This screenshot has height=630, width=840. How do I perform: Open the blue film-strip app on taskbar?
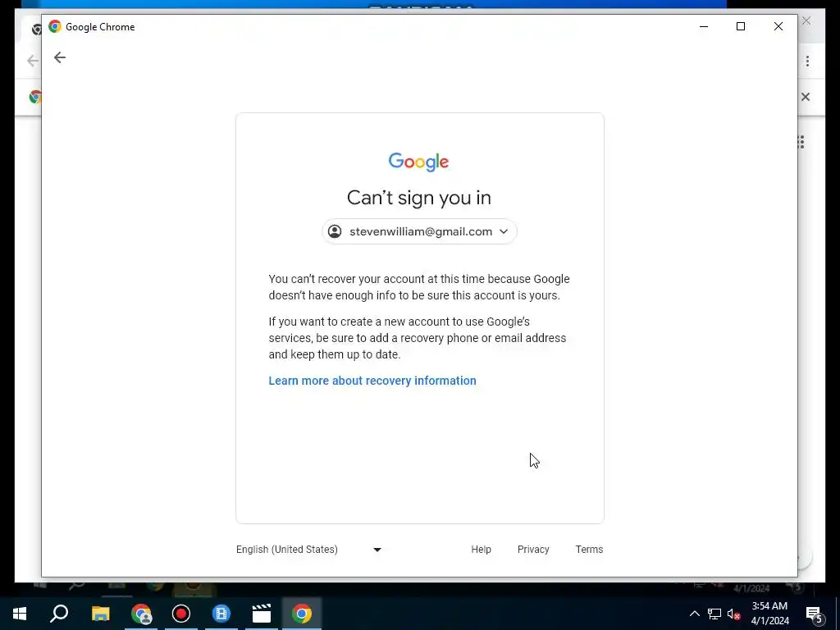pos(221,614)
